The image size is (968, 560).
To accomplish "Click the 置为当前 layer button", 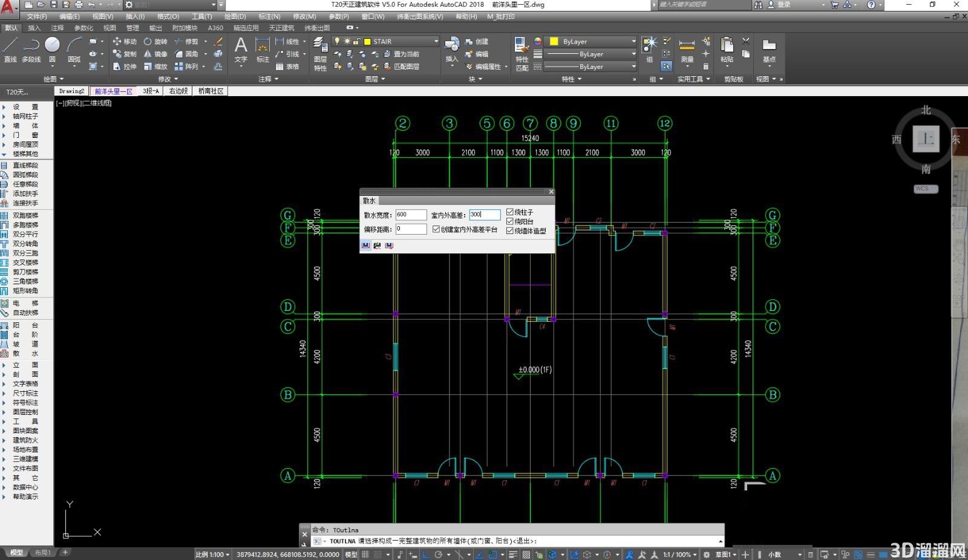I will [x=402, y=54].
